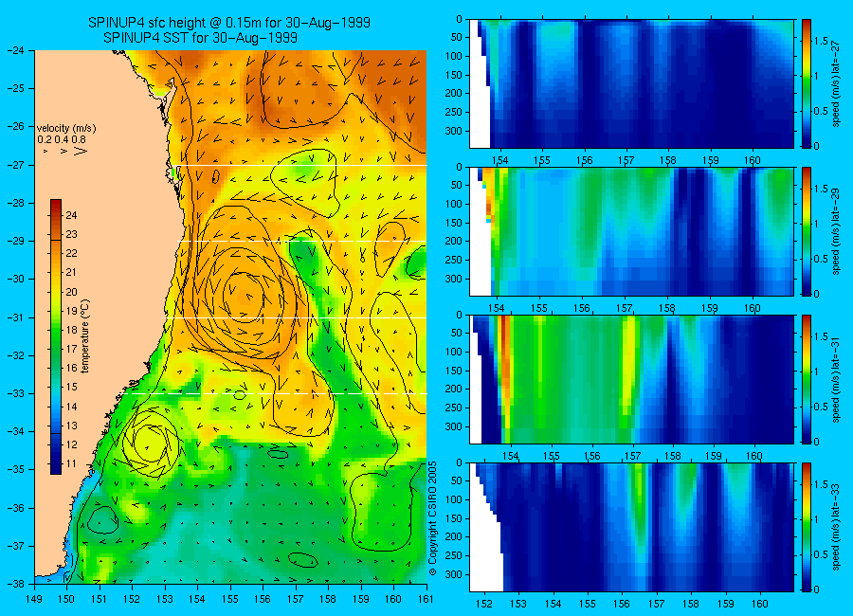Click the 1.5 tick on the lat=-27 speed colorbar

(x=822, y=42)
